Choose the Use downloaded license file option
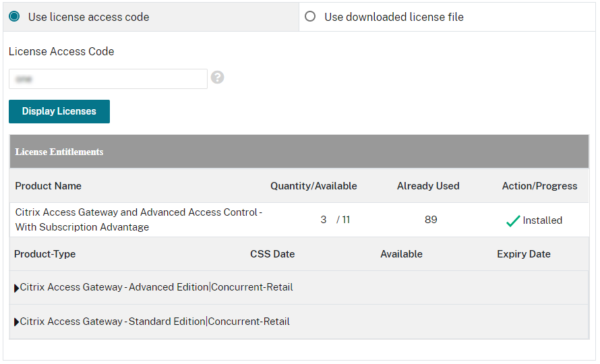This screenshot has width=600, height=364. 310,17
